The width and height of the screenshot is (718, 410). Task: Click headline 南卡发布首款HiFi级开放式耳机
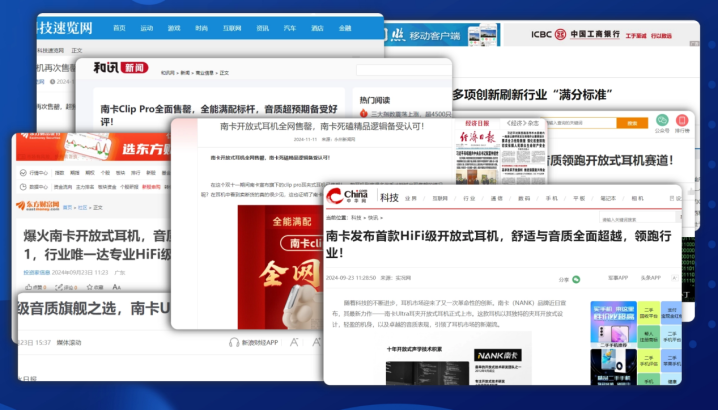point(499,244)
